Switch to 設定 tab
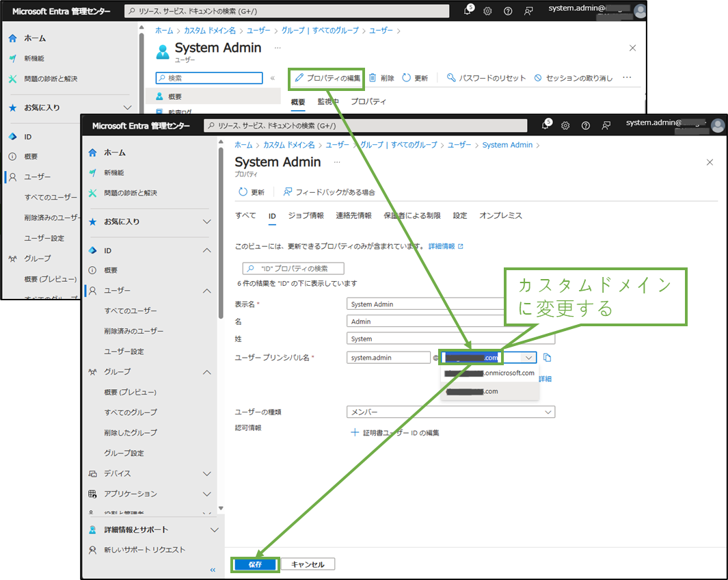The width and height of the screenshot is (728, 580). pyautogui.click(x=460, y=215)
